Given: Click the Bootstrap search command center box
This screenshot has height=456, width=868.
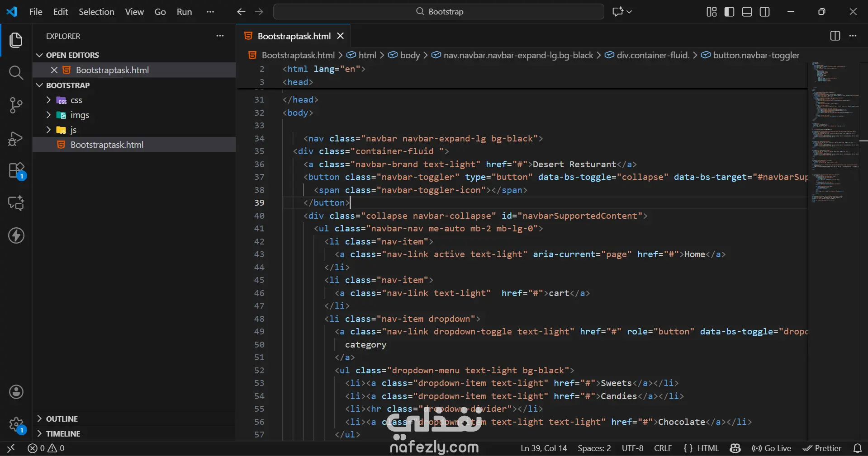Looking at the screenshot, I should [x=438, y=12].
